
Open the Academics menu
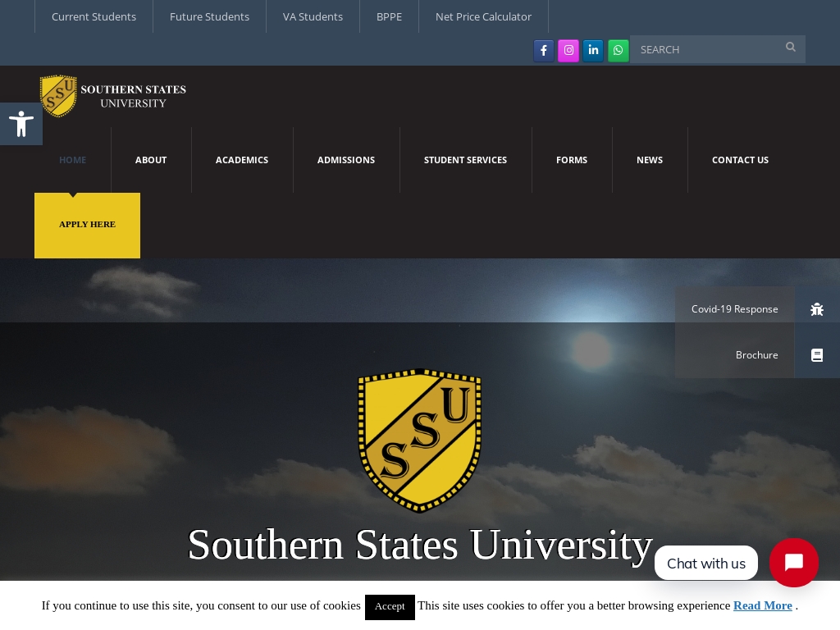click(x=242, y=160)
